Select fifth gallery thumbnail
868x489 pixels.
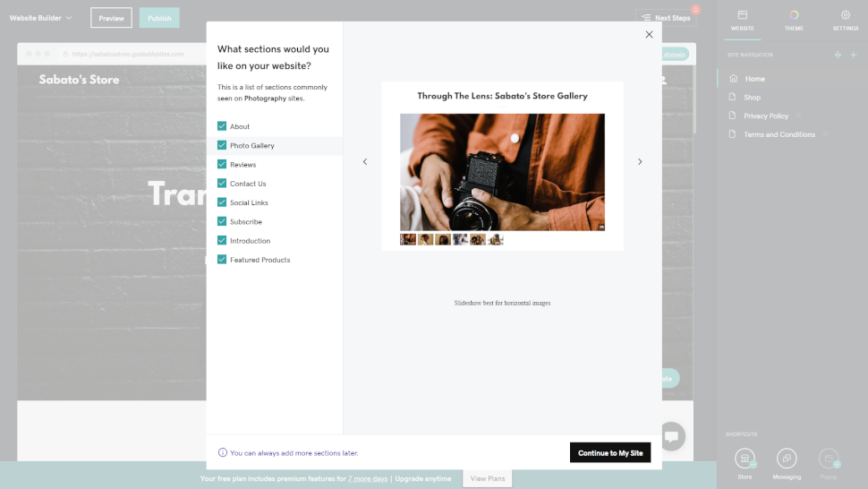pyautogui.click(x=478, y=239)
